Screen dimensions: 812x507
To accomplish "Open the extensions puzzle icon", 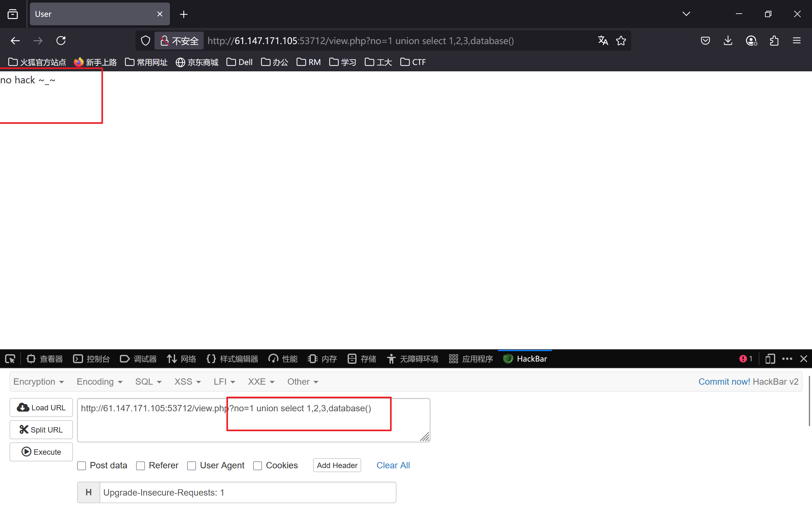I will click(774, 41).
